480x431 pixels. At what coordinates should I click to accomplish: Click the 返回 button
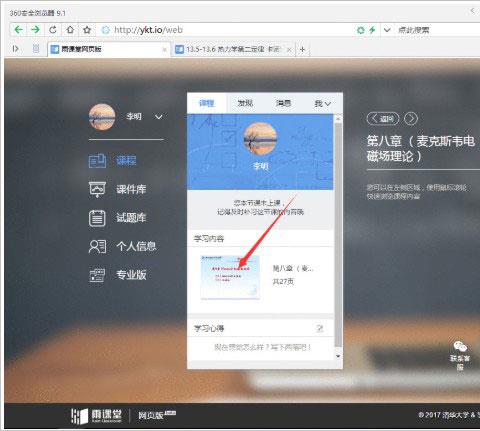coord(383,119)
